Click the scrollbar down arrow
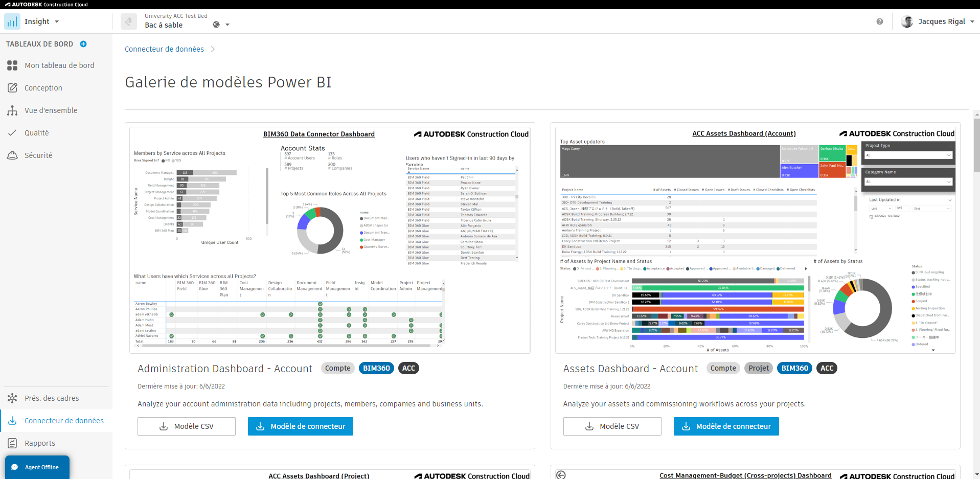 pyautogui.click(x=976, y=474)
